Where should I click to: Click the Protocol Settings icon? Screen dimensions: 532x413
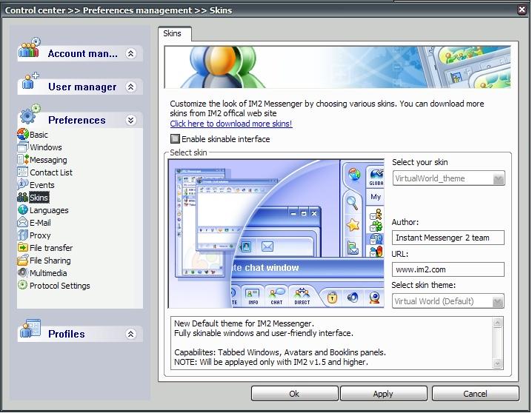click(23, 285)
